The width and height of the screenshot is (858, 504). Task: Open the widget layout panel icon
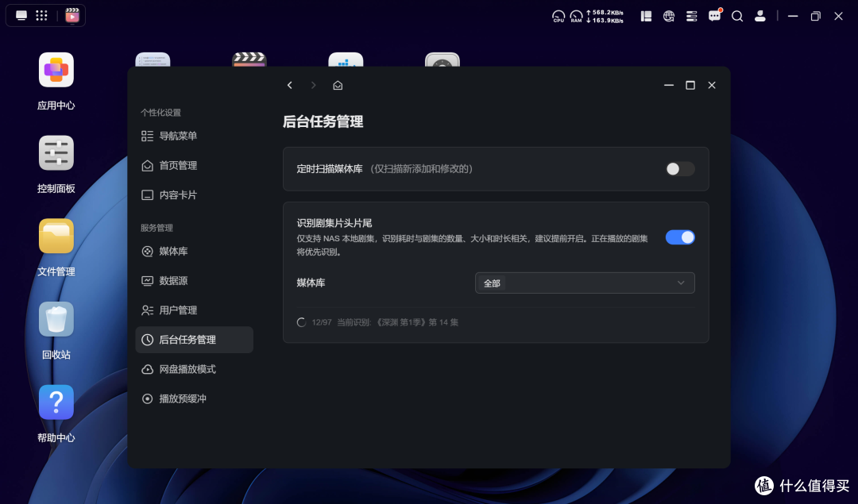pos(646,17)
